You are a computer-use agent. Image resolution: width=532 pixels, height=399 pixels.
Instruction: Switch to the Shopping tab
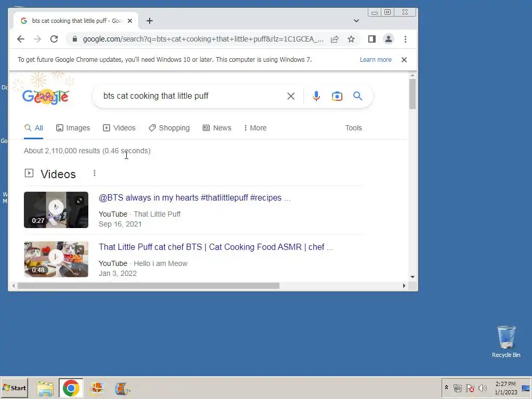pos(169,128)
